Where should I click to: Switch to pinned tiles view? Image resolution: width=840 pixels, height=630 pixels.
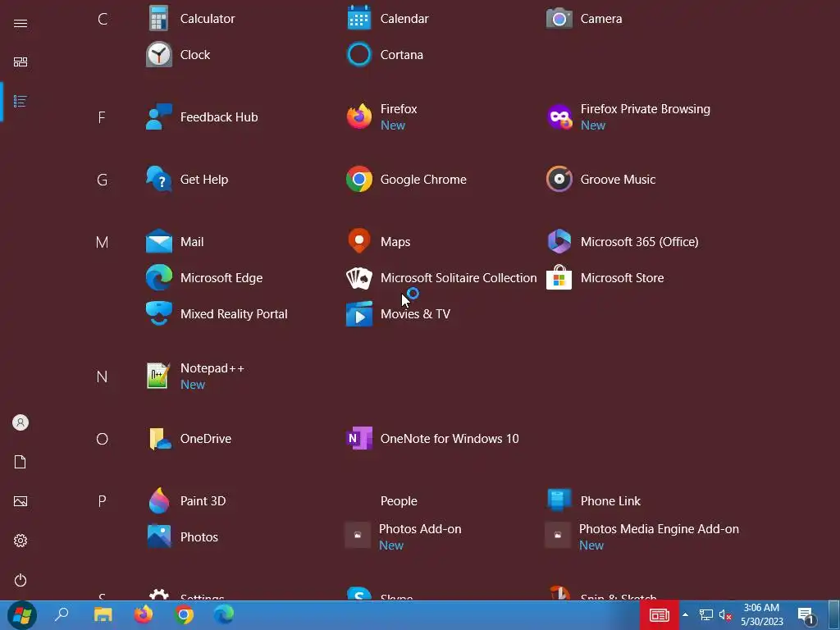21,62
